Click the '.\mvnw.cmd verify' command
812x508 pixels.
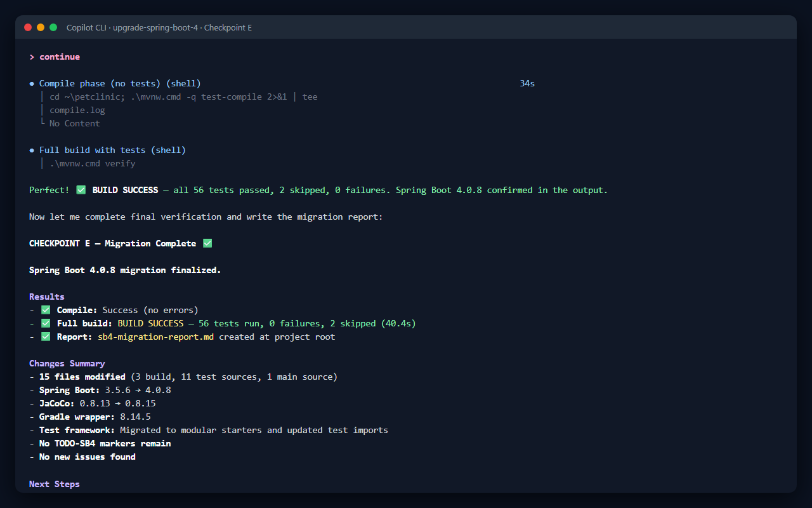[x=93, y=163]
